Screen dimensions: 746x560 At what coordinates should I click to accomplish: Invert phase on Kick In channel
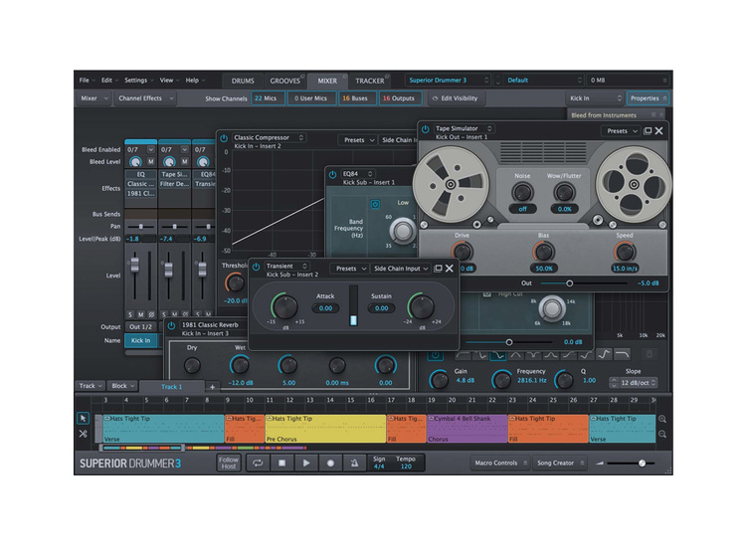(151, 314)
